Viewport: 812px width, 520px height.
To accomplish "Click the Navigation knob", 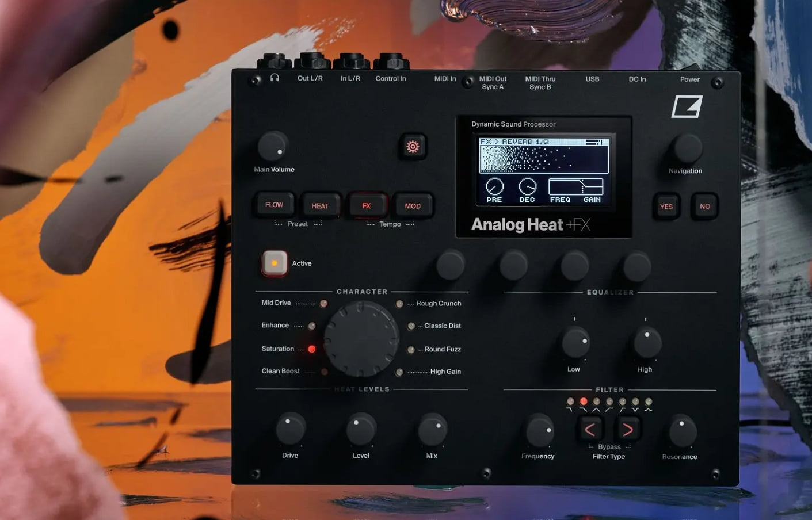I will pos(687,149).
